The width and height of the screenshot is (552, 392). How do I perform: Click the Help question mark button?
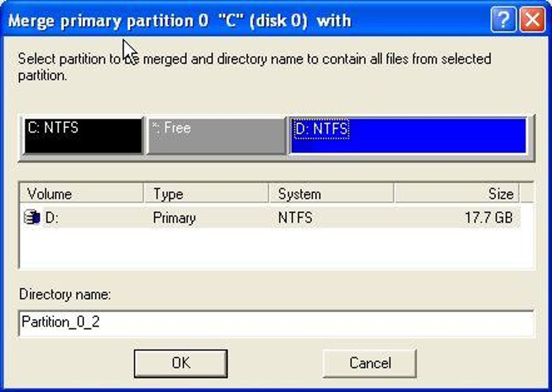503,21
